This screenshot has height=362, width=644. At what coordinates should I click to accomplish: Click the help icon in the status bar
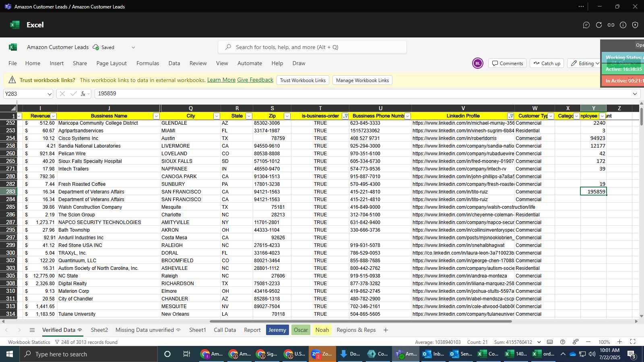(563, 342)
